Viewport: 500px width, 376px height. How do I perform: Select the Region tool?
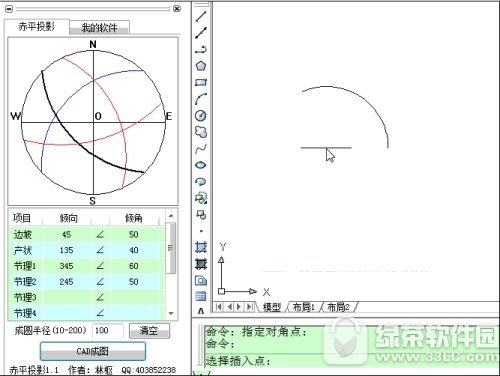201,281
